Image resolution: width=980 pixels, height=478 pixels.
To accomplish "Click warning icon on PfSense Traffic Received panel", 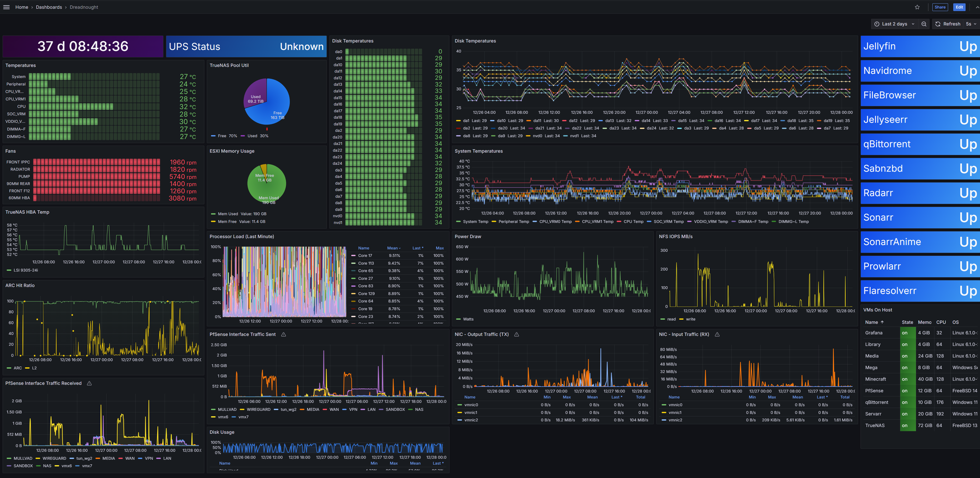I will (89, 383).
